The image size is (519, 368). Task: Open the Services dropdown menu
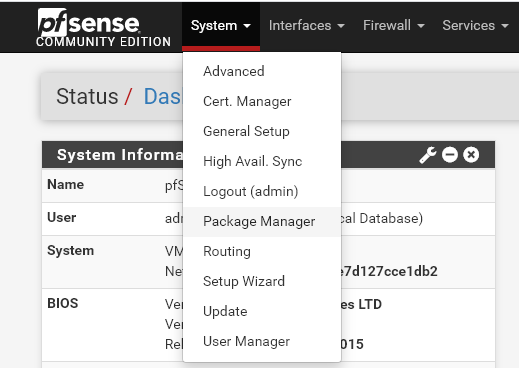[475, 26]
